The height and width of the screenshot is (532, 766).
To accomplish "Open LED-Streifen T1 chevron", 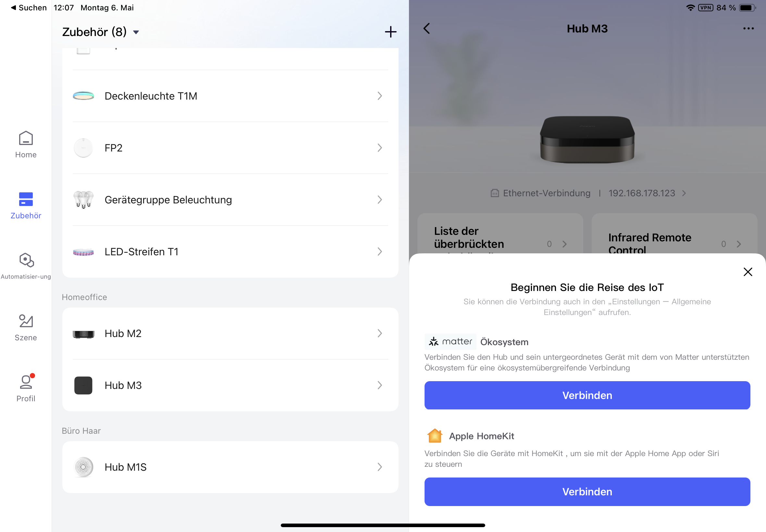I will click(379, 252).
